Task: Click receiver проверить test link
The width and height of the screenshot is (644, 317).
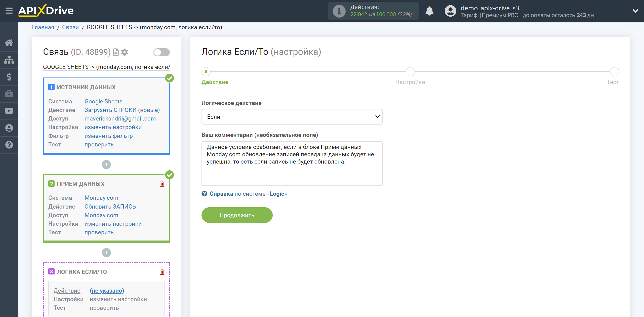Action: pyautogui.click(x=99, y=232)
